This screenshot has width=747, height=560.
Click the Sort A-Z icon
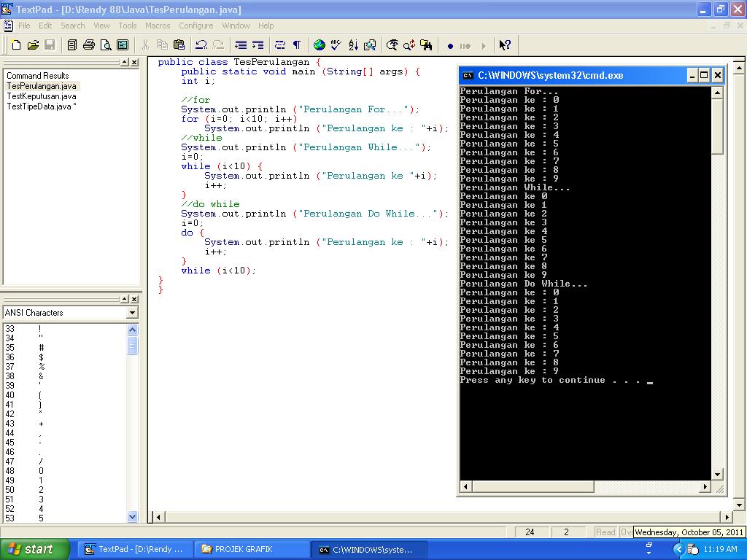[x=353, y=45]
